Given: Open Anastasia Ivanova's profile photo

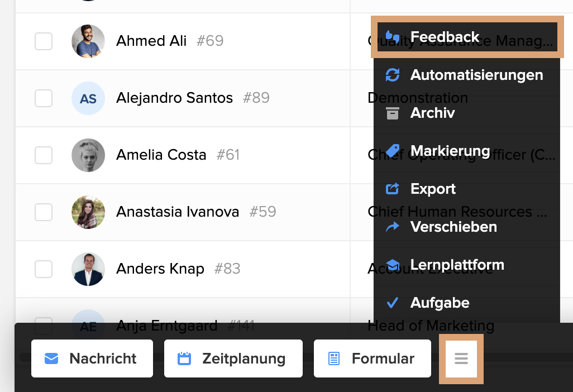Looking at the screenshot, I should coord(88,212).
